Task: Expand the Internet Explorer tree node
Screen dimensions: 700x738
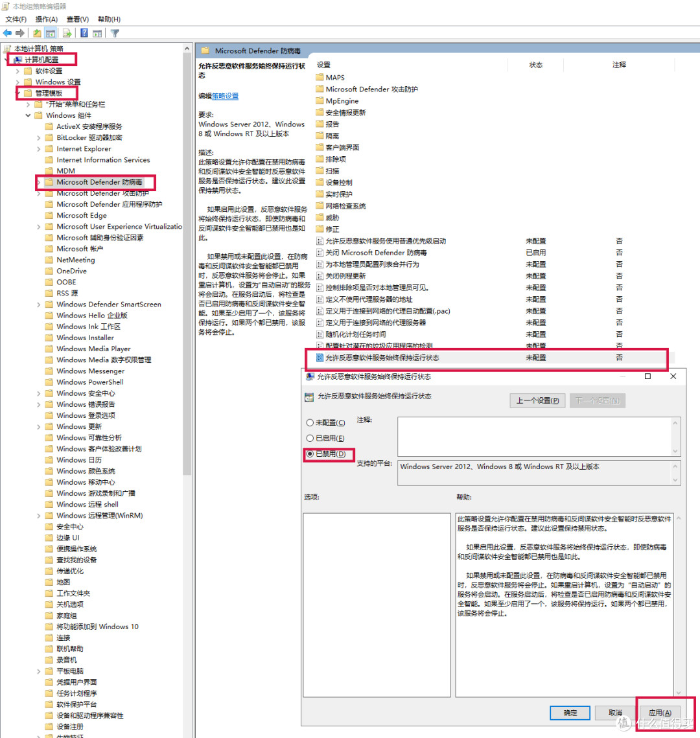Action: (x=39, y=149)
